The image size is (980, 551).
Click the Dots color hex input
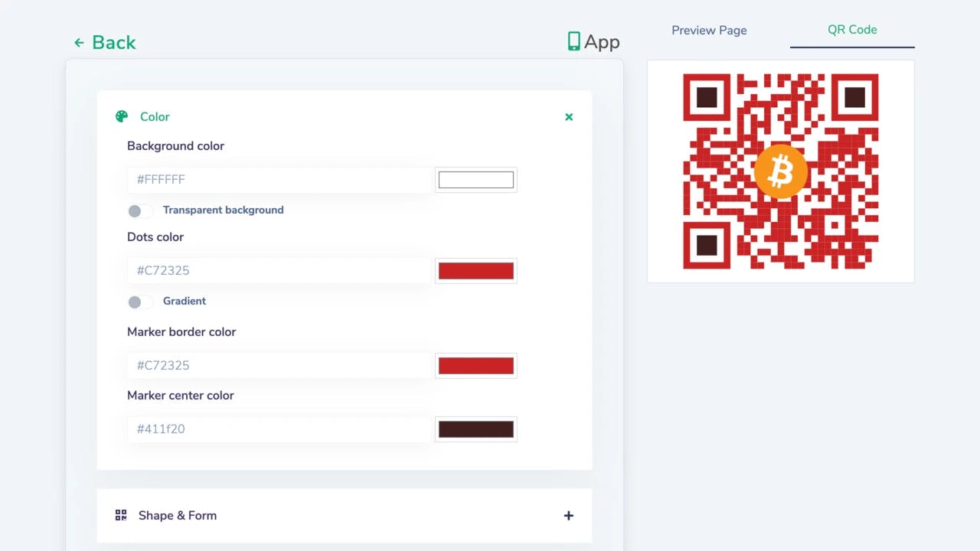(x=279, y=271)
